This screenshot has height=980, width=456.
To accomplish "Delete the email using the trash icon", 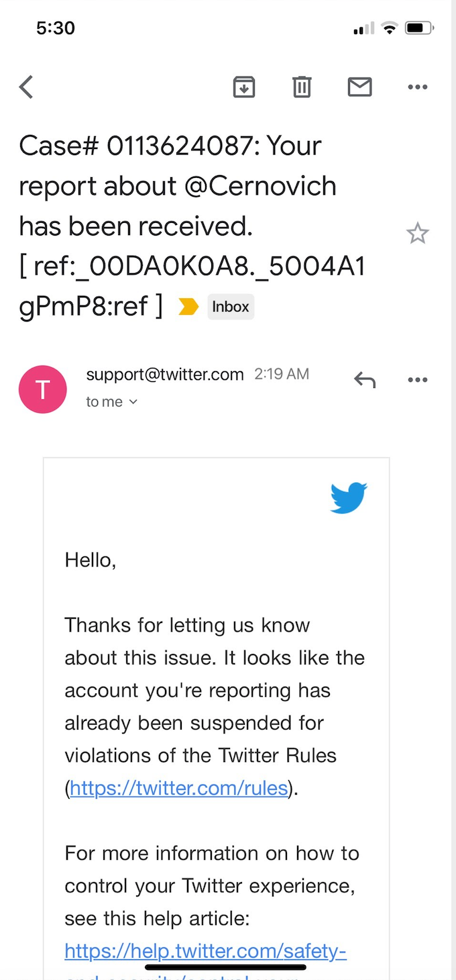I will (x=302, y=87).
